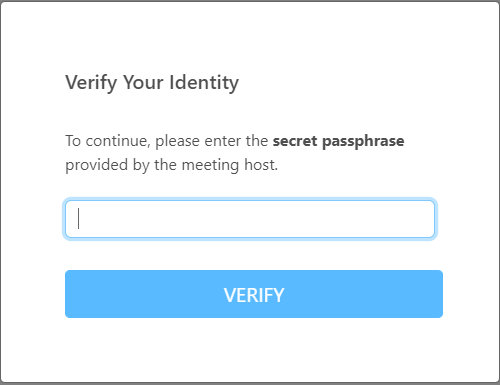500x385 pixels.
Task: Click the bold "secret passphrase" text
Action: click(x=338, y=141)
